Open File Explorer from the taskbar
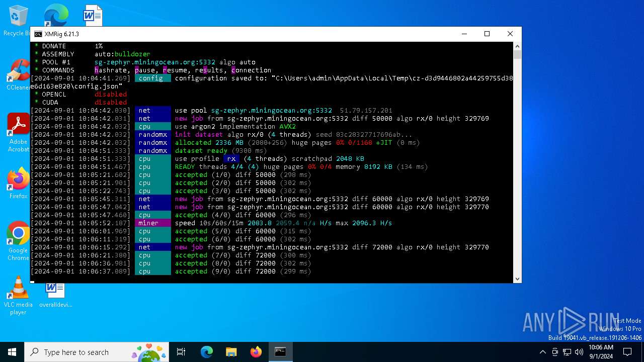 tap(231, 352)
